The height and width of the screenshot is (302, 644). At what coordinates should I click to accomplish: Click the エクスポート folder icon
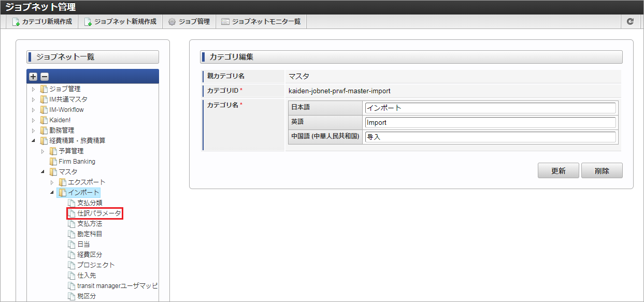point(62,182)
